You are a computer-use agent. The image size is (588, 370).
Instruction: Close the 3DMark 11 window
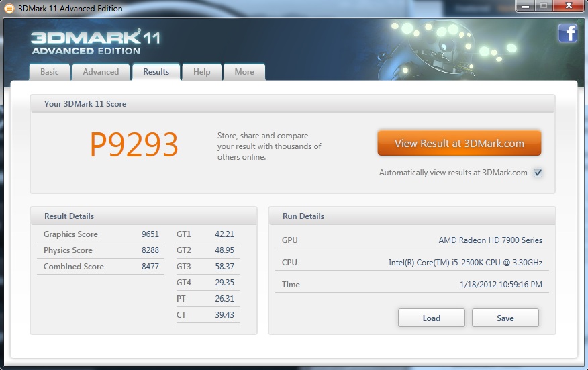tap(569, 5)
